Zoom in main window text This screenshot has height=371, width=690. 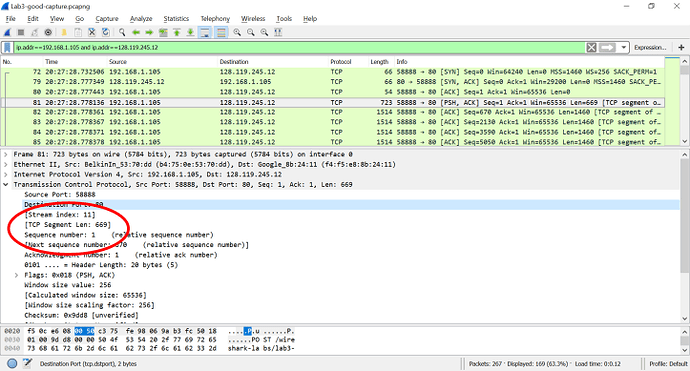(237, 32)
